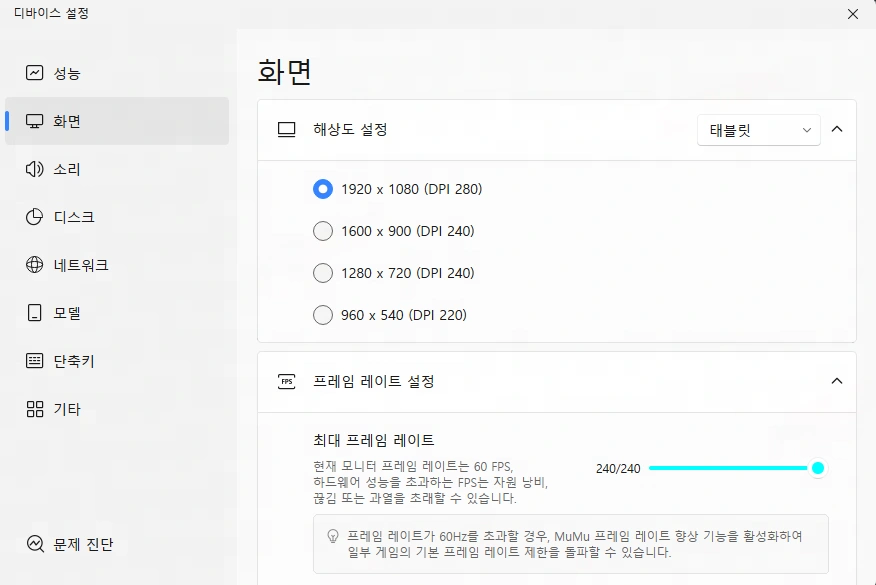The width and height of the screenshot is (876, 585).
Task: Choose the 1280 x 720 (DPI 240) option
Action: coord(323,273)
